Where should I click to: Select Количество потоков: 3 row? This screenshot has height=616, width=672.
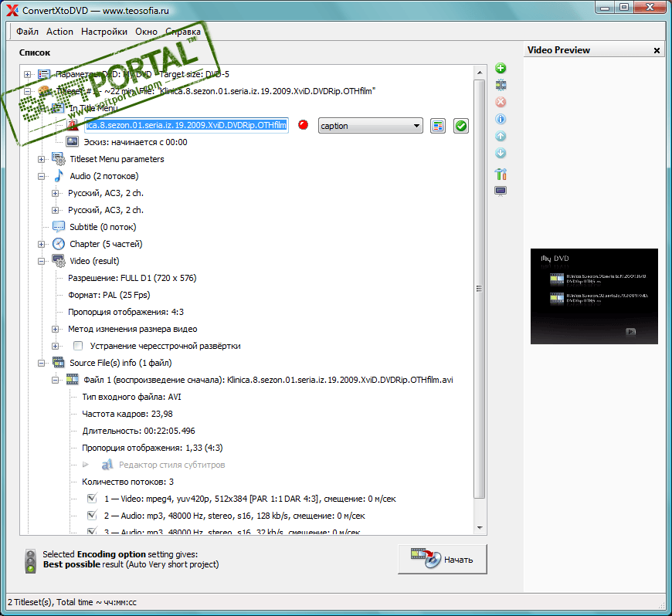pos(127,482)
